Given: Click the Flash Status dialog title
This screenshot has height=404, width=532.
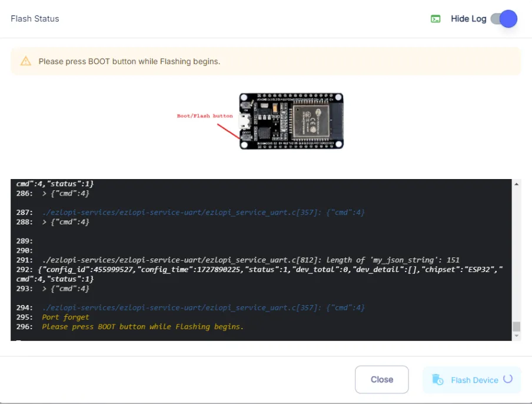Looking at the screenshot, I should (x=35, y=19).
